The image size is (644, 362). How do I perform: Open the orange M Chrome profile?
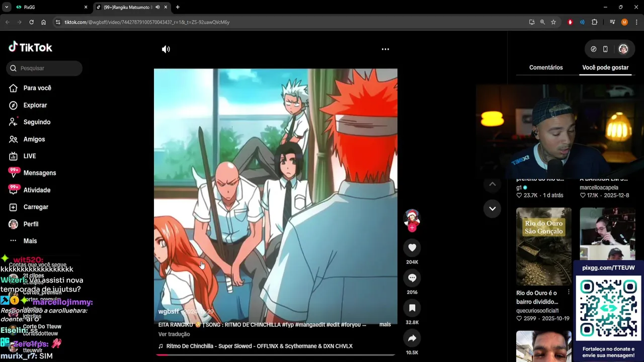pos(624,22)
